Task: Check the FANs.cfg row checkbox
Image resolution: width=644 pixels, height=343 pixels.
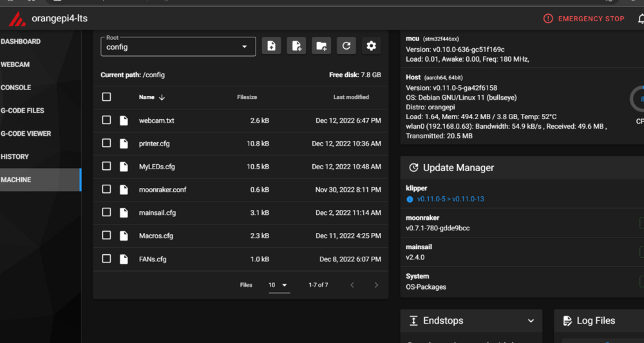Action: point(106,259)
